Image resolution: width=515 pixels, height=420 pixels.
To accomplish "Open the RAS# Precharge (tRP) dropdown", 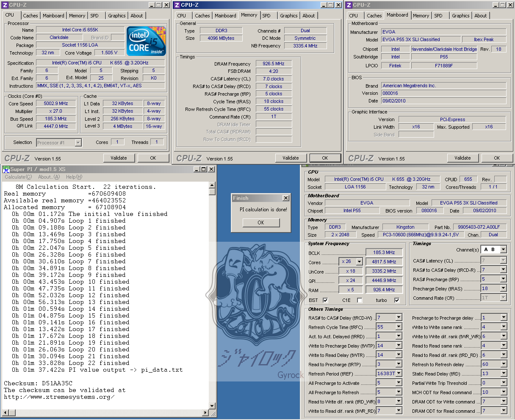I will point(503,279).
